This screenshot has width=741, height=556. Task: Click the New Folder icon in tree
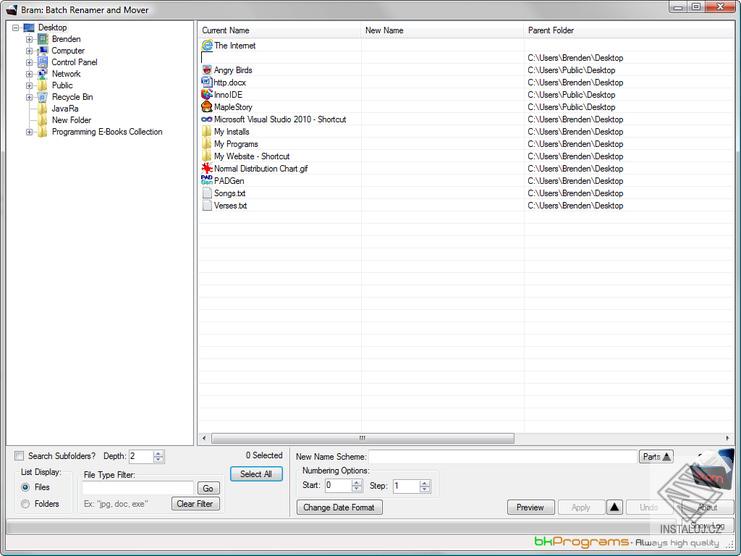pos(43,120)
